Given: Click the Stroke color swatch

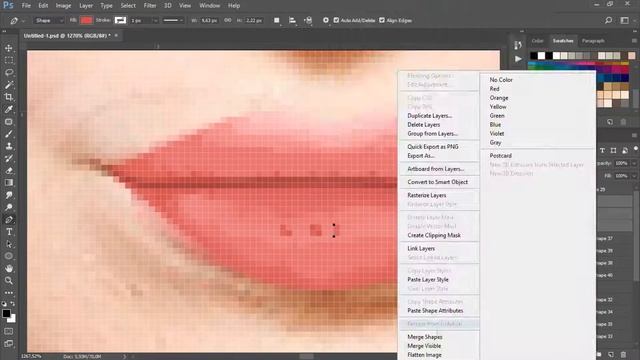Looking at the screenshot, I should [x=120, y=20].
